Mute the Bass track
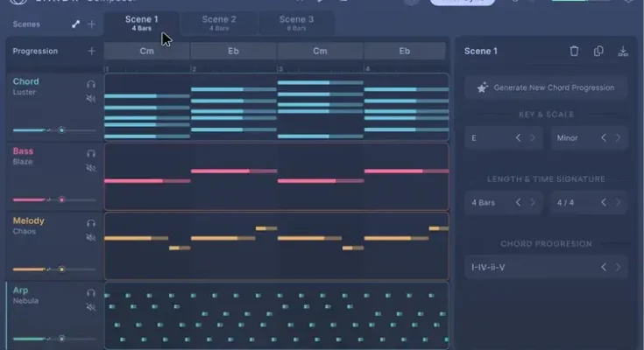Image resolution: width=644 pixels, height=350 pixels. coord(91,168)
